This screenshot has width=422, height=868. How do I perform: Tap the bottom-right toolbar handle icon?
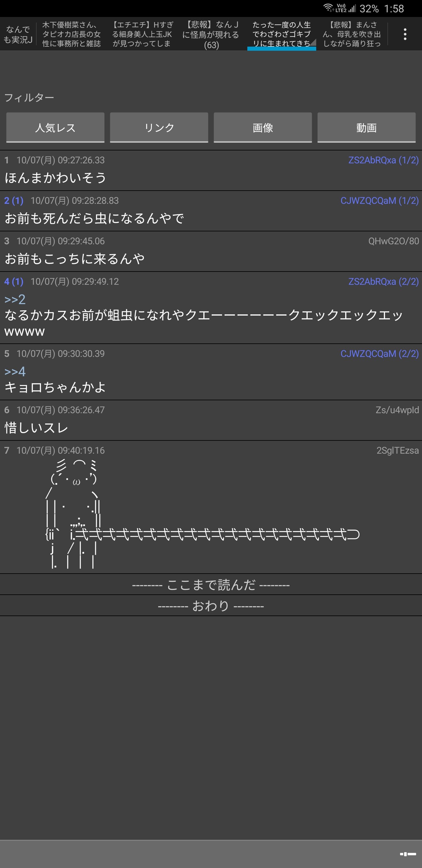tap(408, 854)
